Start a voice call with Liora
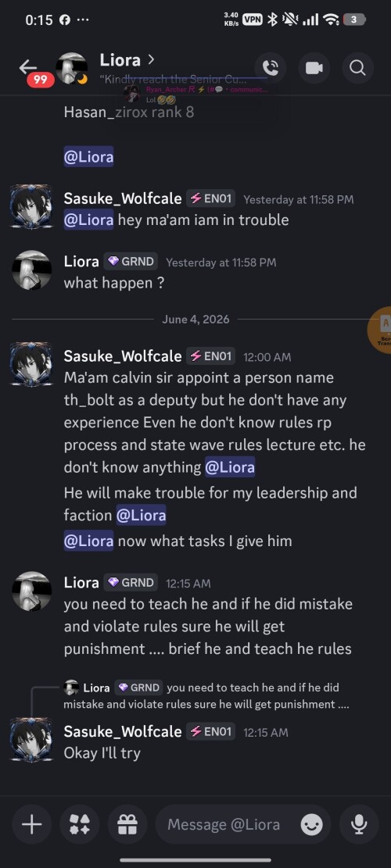 (x=271, y=68)
